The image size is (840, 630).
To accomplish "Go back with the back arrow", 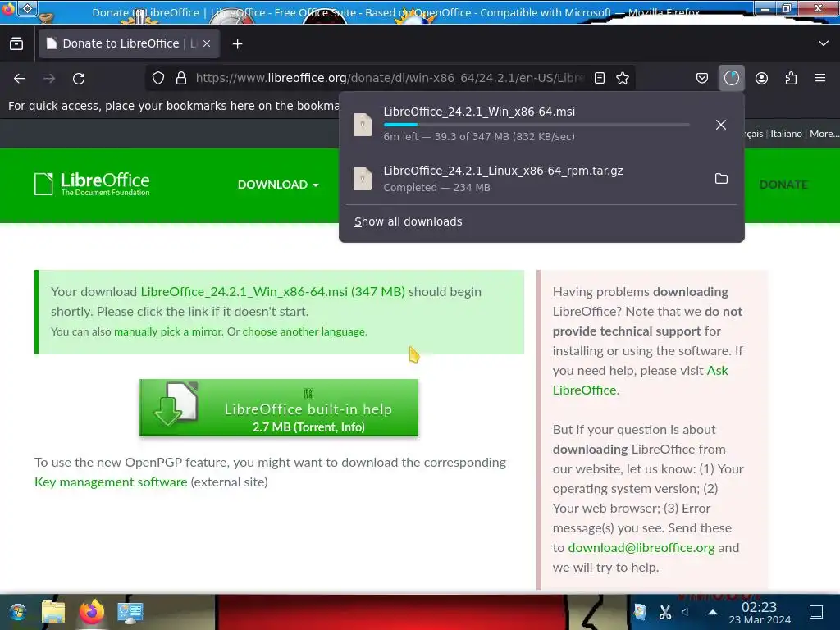I will (x=20, y=78).
